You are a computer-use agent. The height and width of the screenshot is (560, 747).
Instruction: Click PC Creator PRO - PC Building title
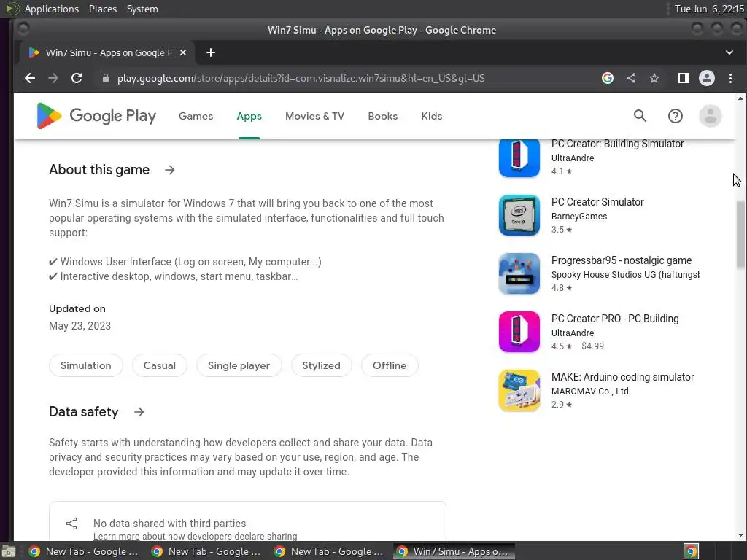point(615,319)
